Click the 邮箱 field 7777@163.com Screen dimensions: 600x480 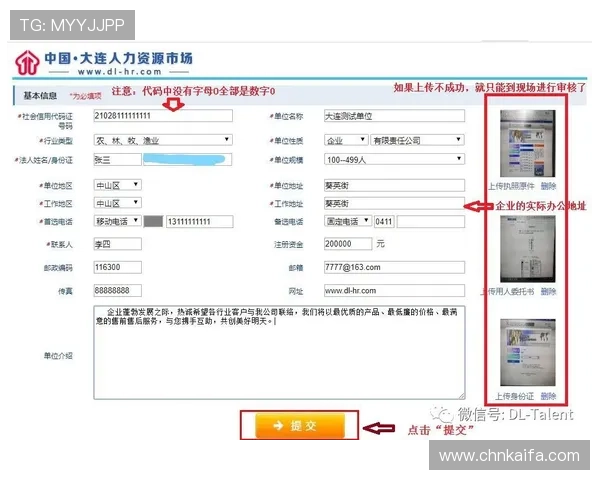(x=394, y=267)
